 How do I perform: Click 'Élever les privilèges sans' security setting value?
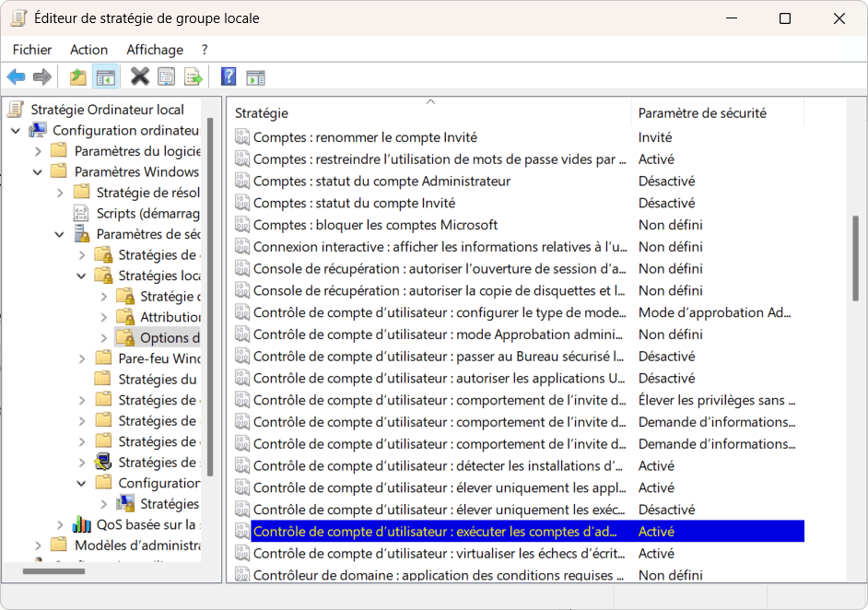point(717,400)
